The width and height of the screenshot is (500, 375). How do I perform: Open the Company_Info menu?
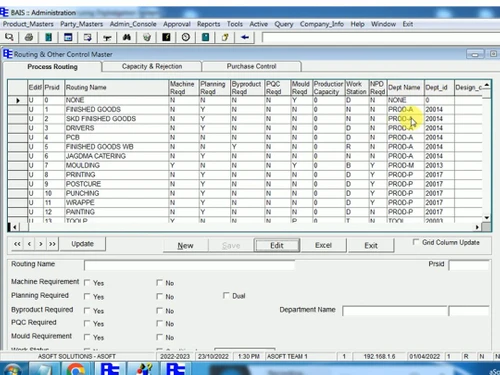click(322, 24)
